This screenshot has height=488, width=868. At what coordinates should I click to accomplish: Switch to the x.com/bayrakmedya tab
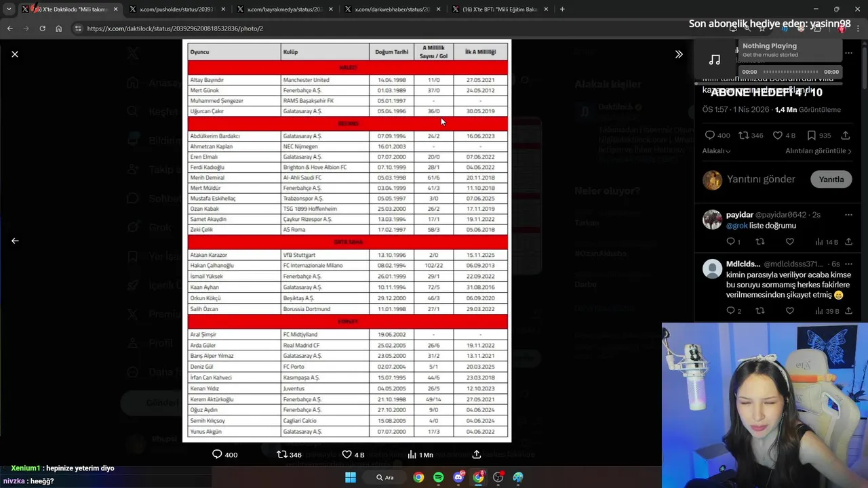pos(283,9)
